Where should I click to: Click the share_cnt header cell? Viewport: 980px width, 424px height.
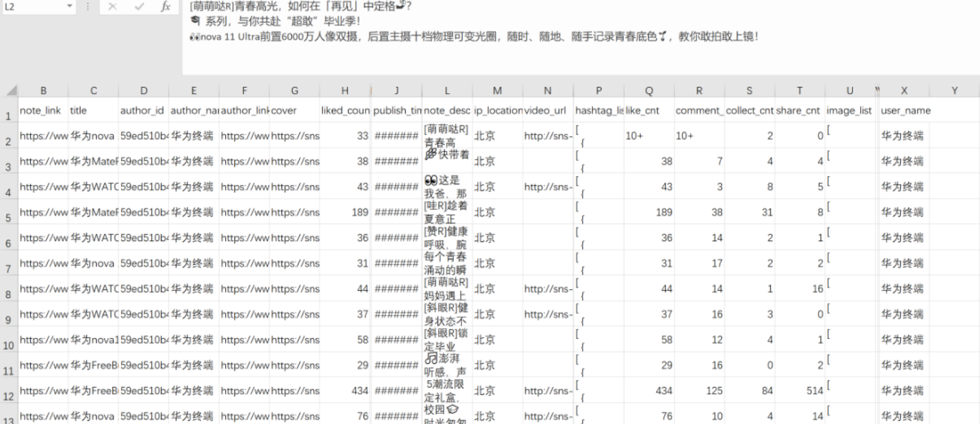[x=799, y=110]
